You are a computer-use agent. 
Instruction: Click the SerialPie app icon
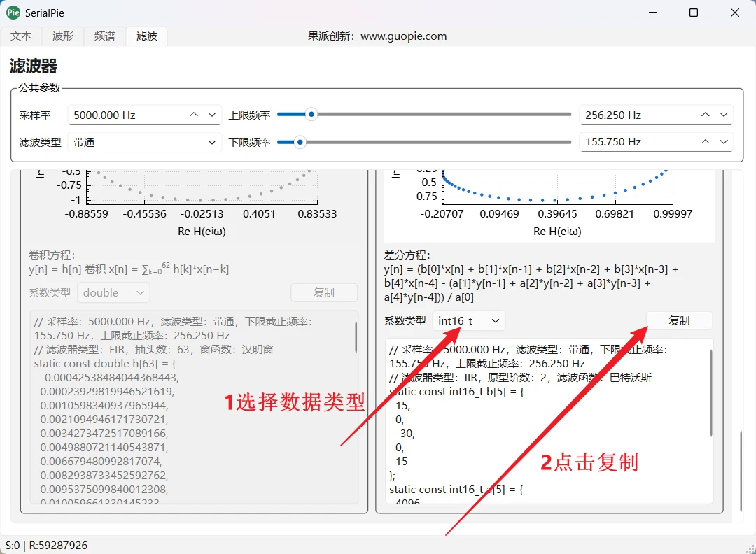click(x=13, y=13)
